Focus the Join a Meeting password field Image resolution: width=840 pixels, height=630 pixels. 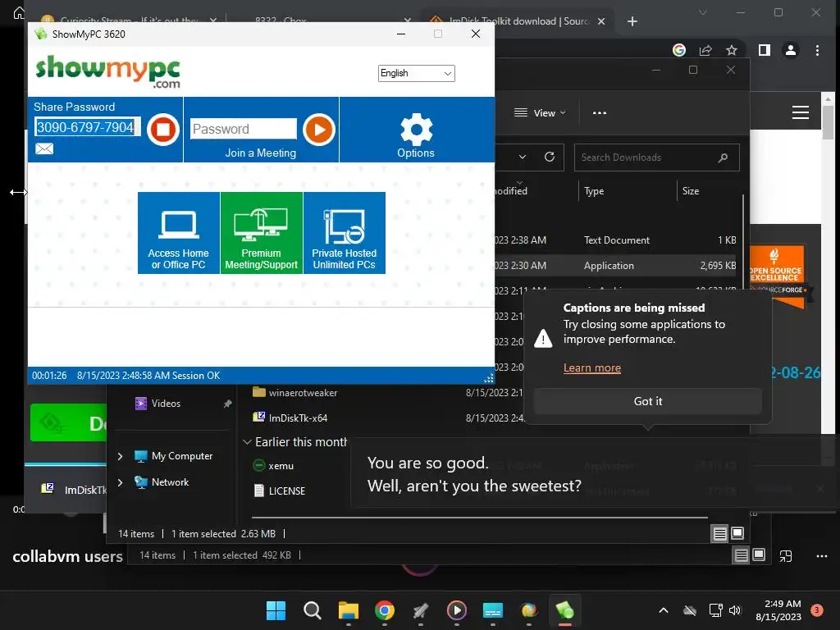click(x=243, y=129)
